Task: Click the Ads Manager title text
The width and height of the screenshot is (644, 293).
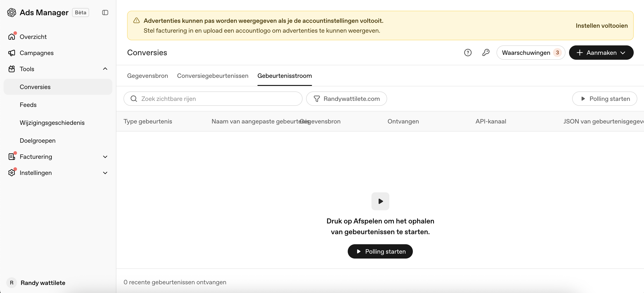Action: click(44, 13)
